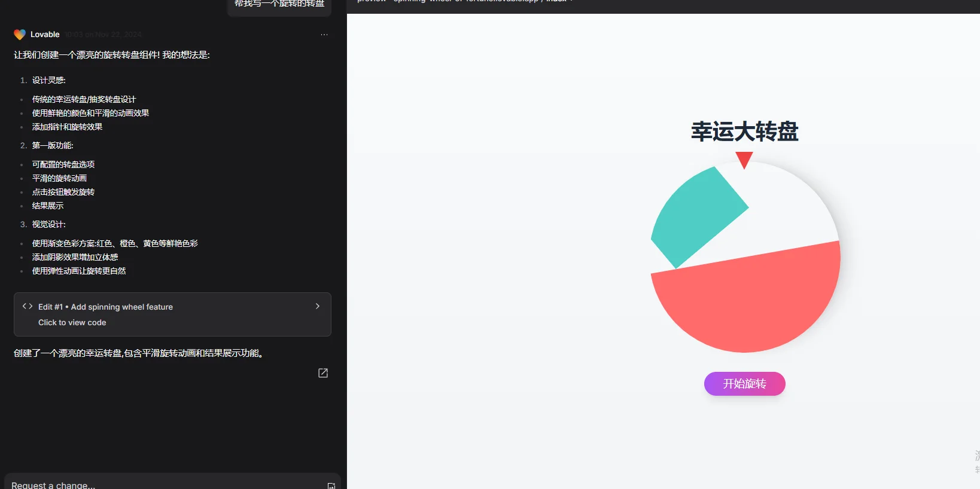Open the three-dot message options menu
The width and height of the screenshot is (980, 489).
point(324,35)
